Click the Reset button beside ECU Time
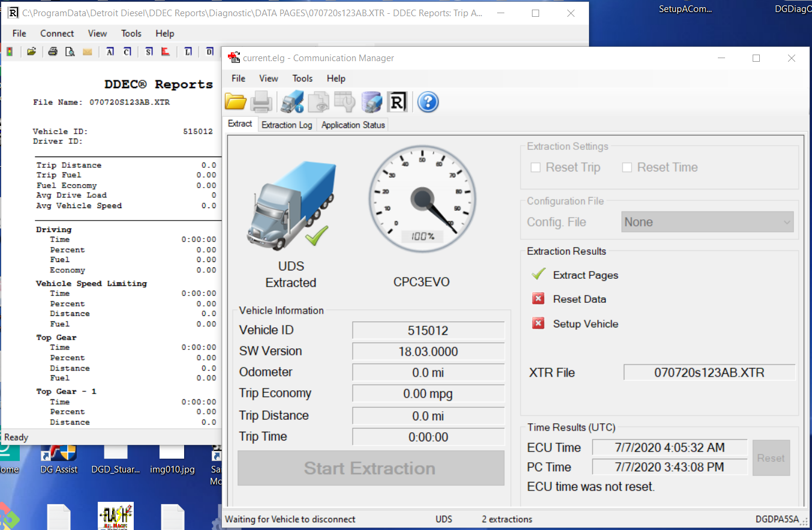The height and width of the screenshot is (530, 812). [x=771, y=458]
